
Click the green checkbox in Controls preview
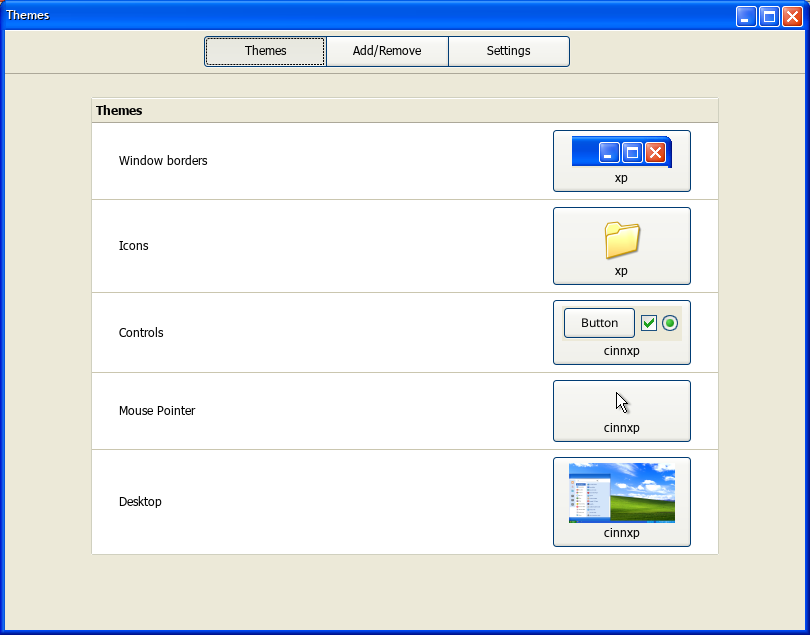tap(648, 323)
